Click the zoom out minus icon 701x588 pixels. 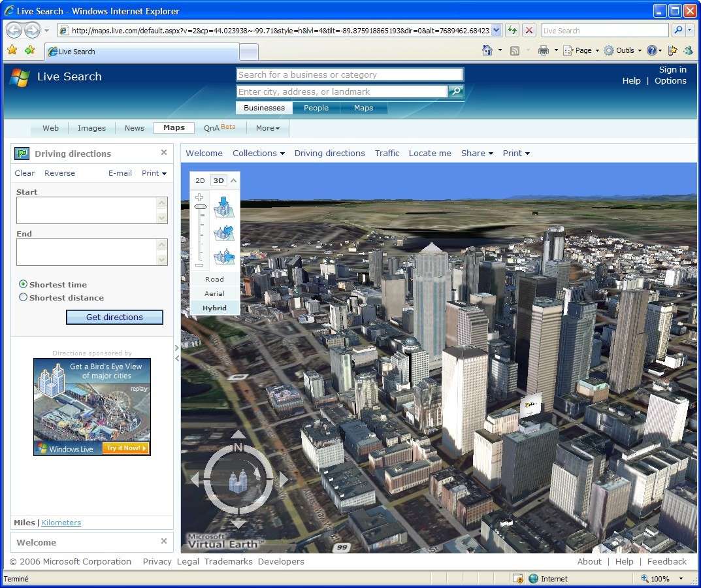[199, 265]
